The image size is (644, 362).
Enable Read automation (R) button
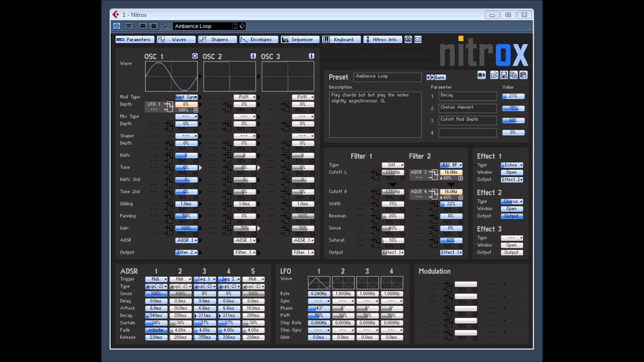[x=143, y=26]
